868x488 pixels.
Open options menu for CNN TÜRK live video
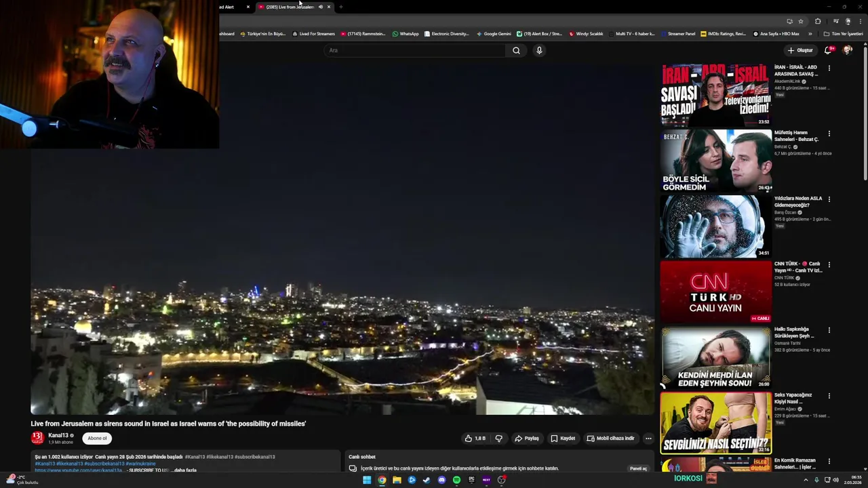pos(829,264)
